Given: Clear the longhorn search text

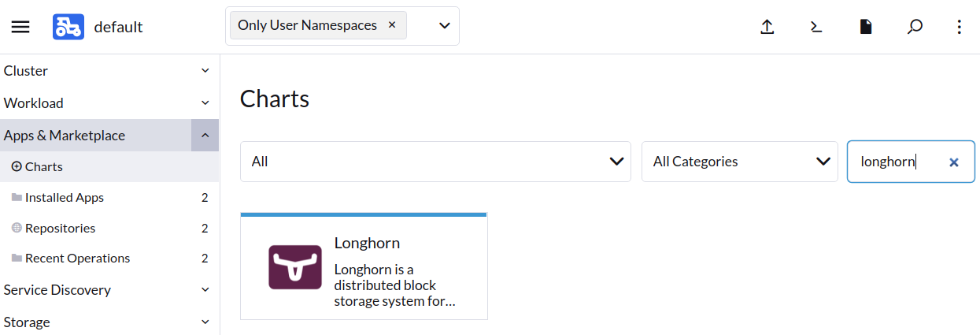Looking at the screenshot, I should pos(954,162).
